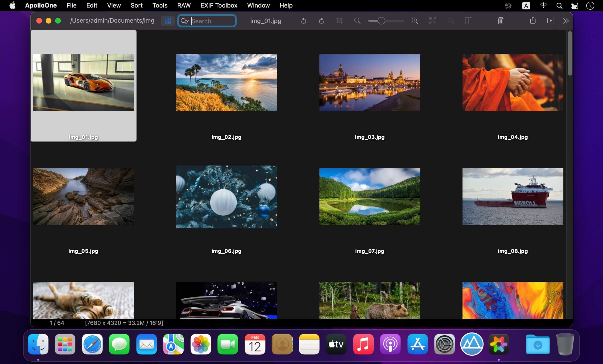This screenshot has height=364, width=603.
Task: Expand the toolbar overflow chevrons
Action: [566, 21]
